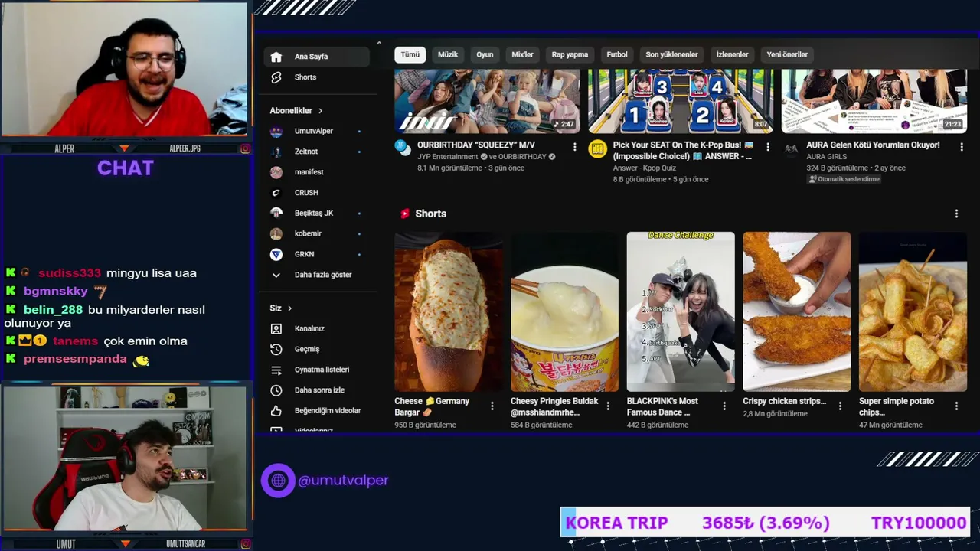Visit AURA GIRLS channel name link

[828, 157]
